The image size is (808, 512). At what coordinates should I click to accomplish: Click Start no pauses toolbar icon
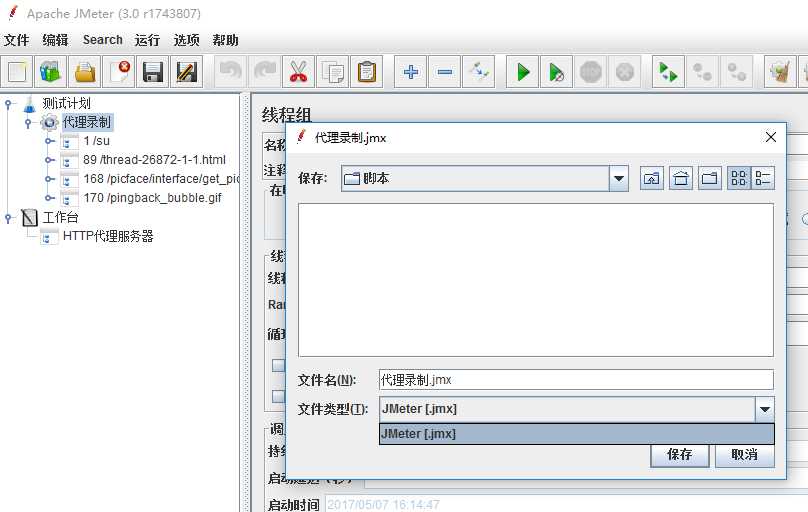tap(557, 72)
